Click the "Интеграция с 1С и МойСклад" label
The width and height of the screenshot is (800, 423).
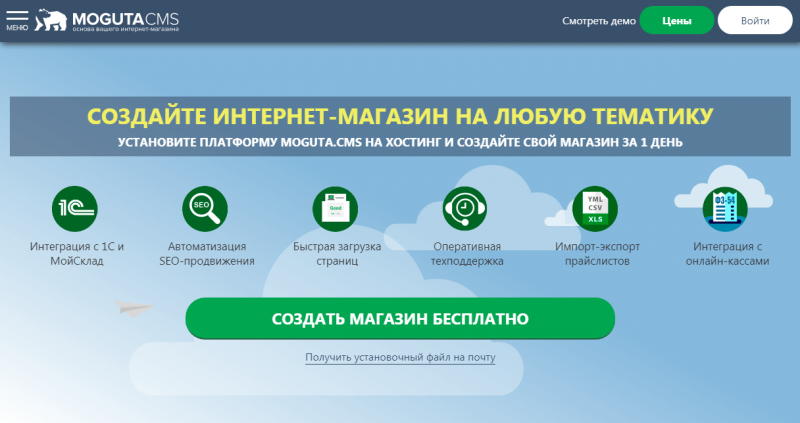pos(74,253)
